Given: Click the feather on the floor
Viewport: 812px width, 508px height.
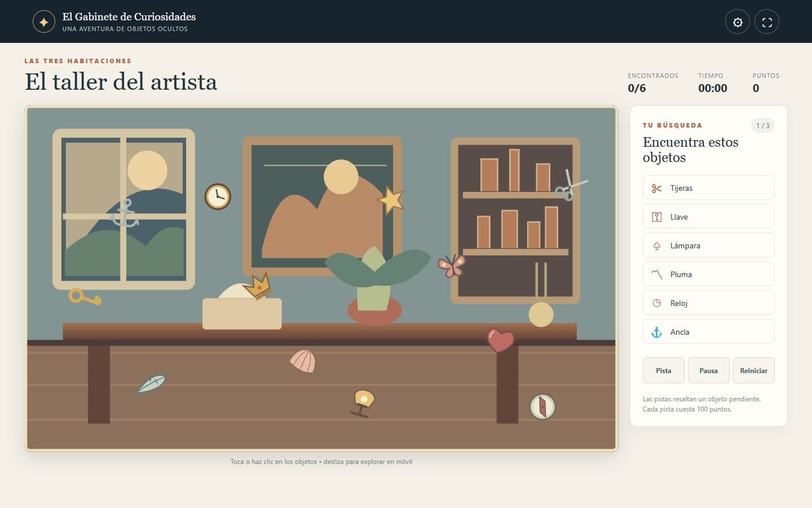Looking at the screenshot, I should tap(151, 384).
